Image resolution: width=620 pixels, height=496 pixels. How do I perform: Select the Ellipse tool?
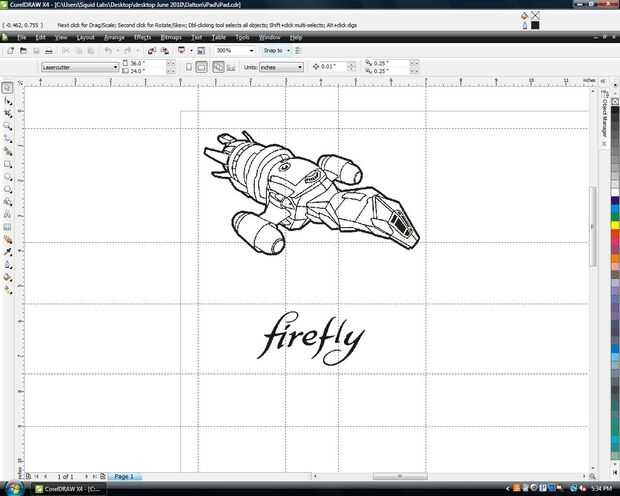8,177
